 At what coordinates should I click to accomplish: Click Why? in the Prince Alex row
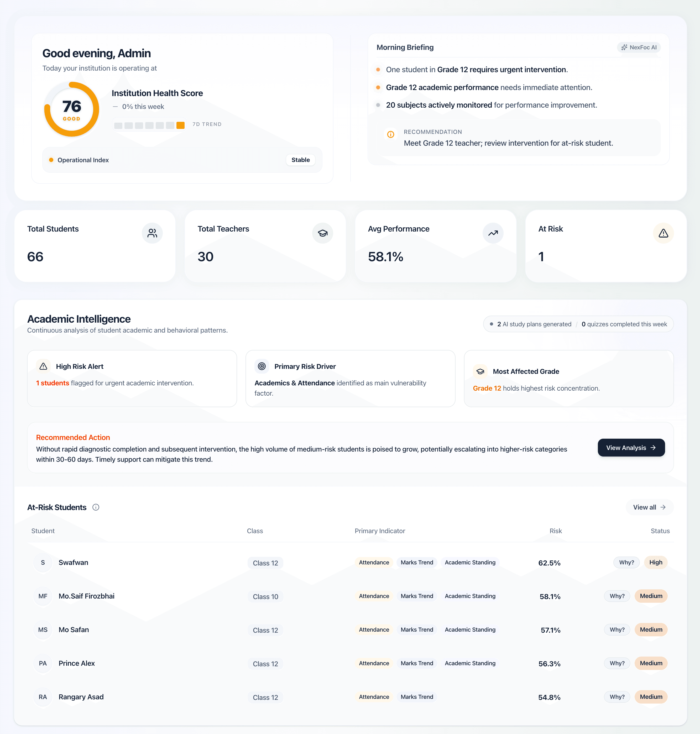coord(617,663)
